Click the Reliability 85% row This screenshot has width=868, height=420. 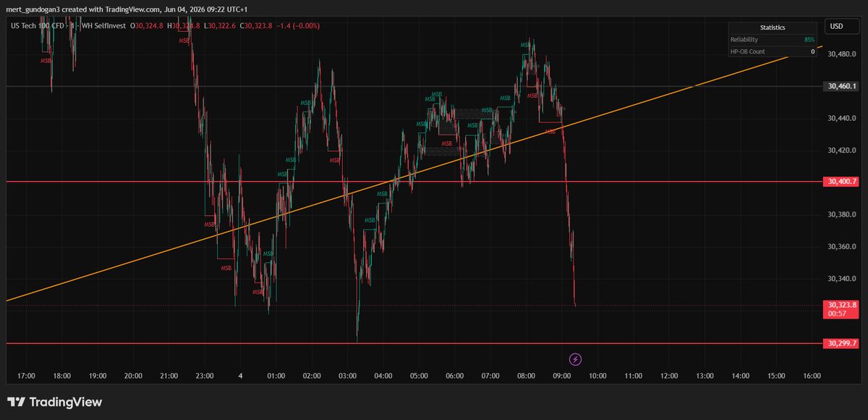tap(773, 39)
